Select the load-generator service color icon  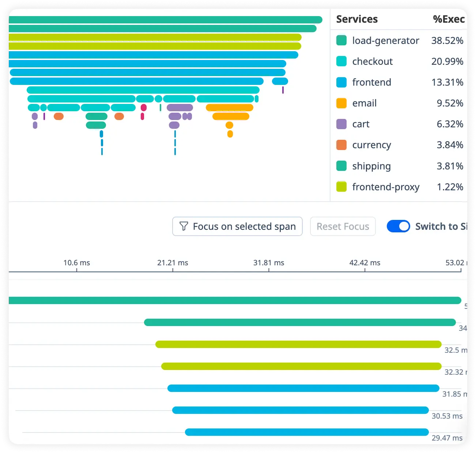pos(341,41)
